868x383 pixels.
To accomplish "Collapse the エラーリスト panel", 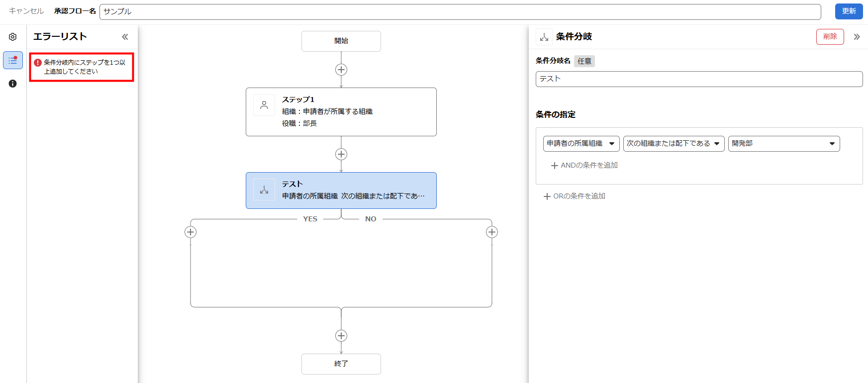I will [x=125, y=37].
